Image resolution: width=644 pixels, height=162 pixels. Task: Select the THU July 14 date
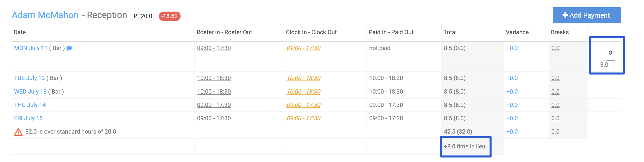pos(30,105)
